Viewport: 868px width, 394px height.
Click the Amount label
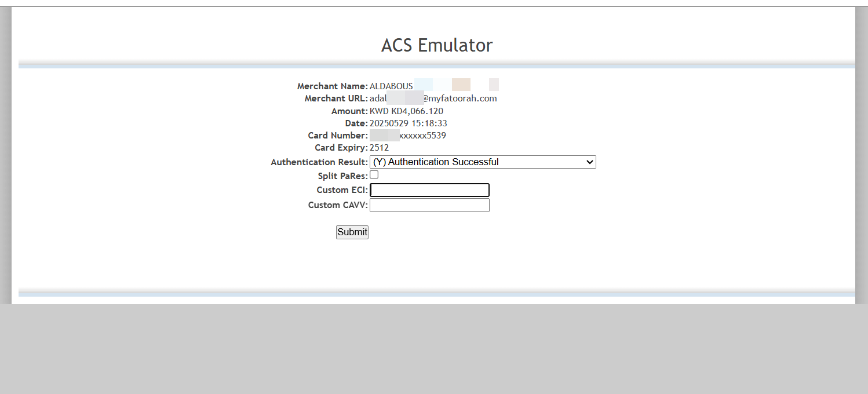click(x=349, y=111)
